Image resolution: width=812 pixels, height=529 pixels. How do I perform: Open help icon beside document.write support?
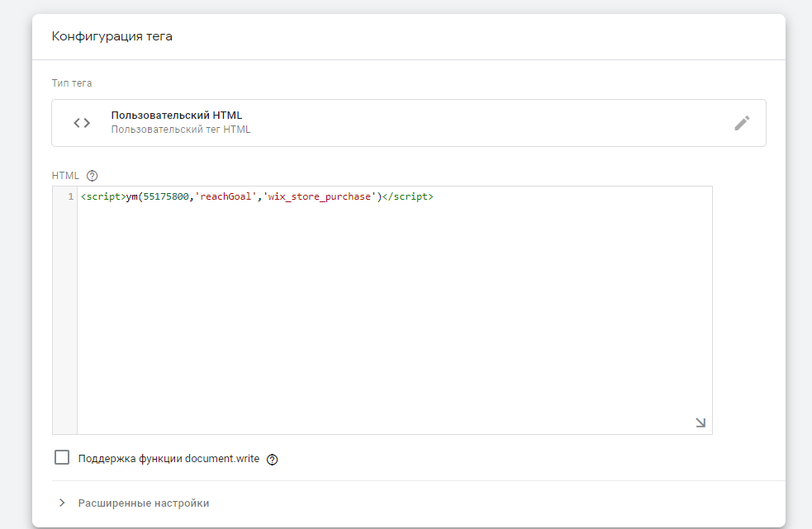point(272,460)
